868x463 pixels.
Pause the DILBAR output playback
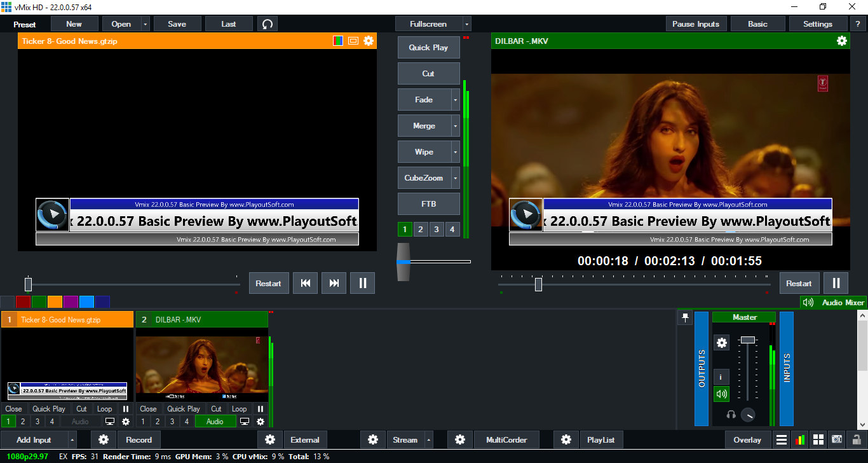[836, 283]
